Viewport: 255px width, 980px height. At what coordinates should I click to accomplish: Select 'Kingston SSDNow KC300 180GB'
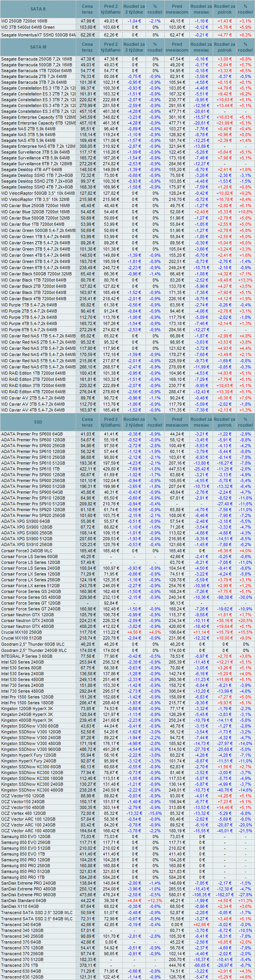coord(32,778)
